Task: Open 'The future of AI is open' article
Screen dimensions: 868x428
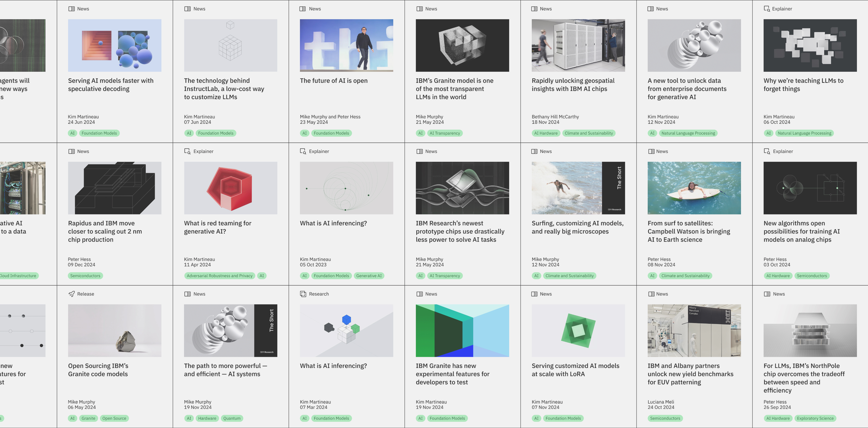Action: click(334, 80)
